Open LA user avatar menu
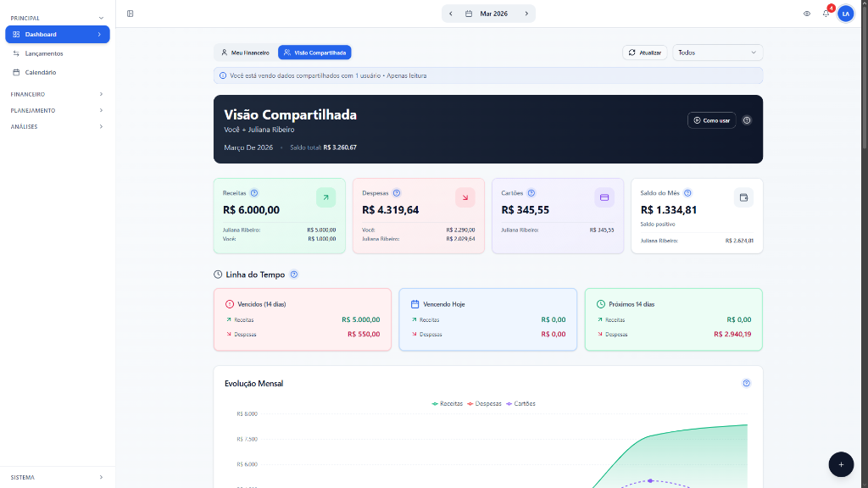 [x=845, y=14]
